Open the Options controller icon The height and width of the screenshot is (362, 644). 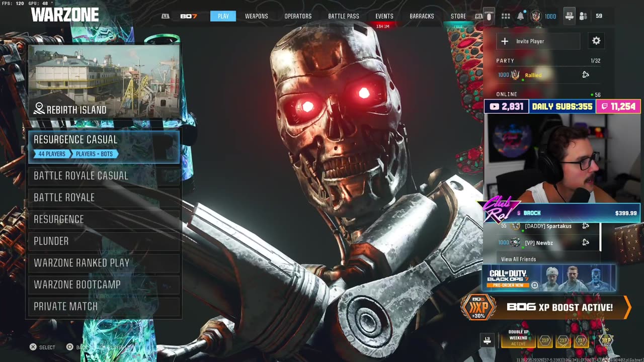[489, 16]
